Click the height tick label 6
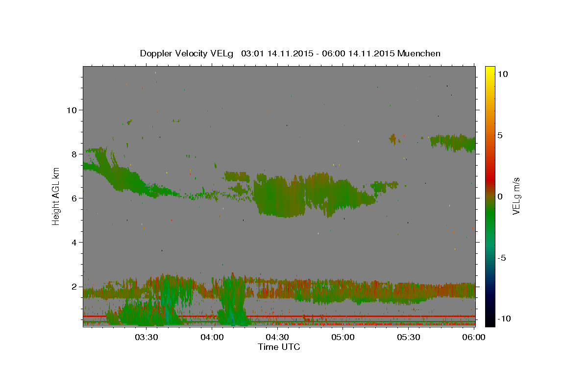 pyautogui.click(x=73, y=198)
